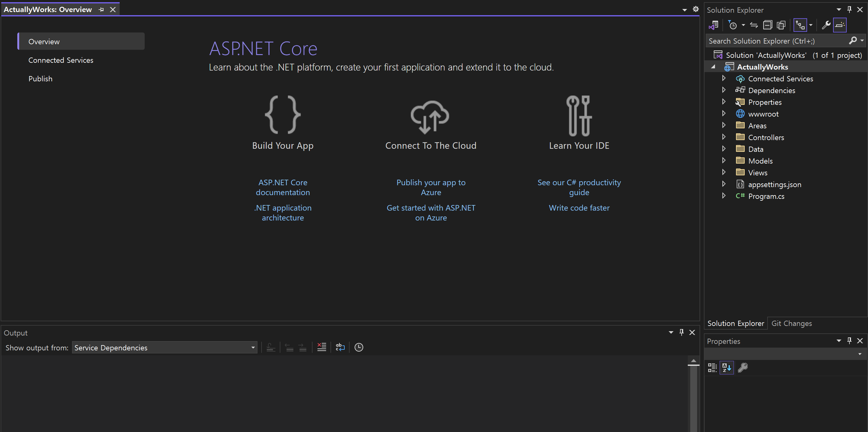Screen dimensions: 868x432
Task: Click the Collapse All icon in Solution Explorer
Action: click(x=767, y=25)
